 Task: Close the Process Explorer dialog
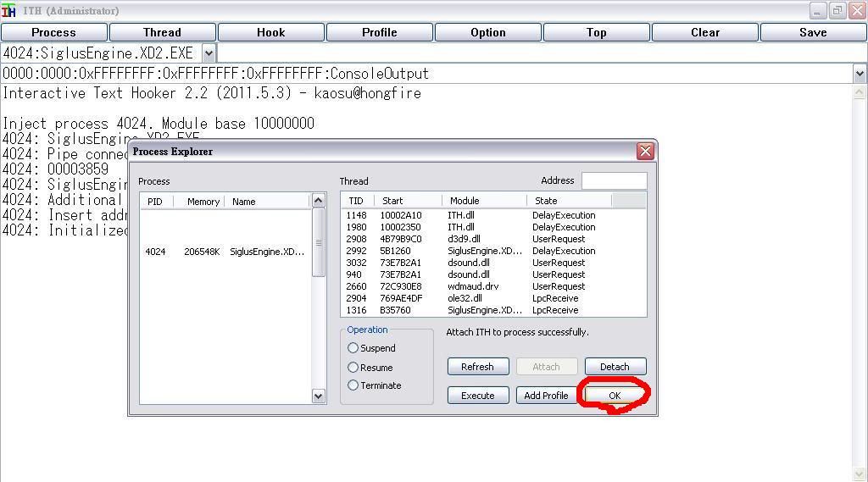645,152
